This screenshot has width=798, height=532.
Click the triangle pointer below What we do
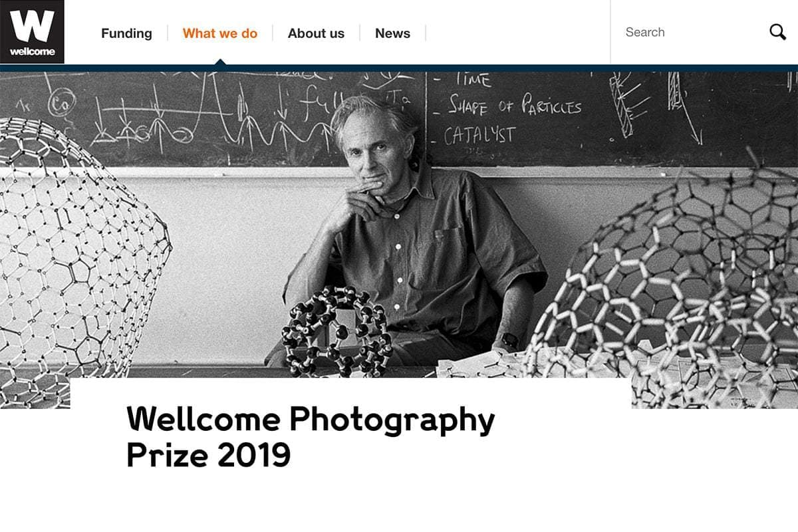[220, 63]
